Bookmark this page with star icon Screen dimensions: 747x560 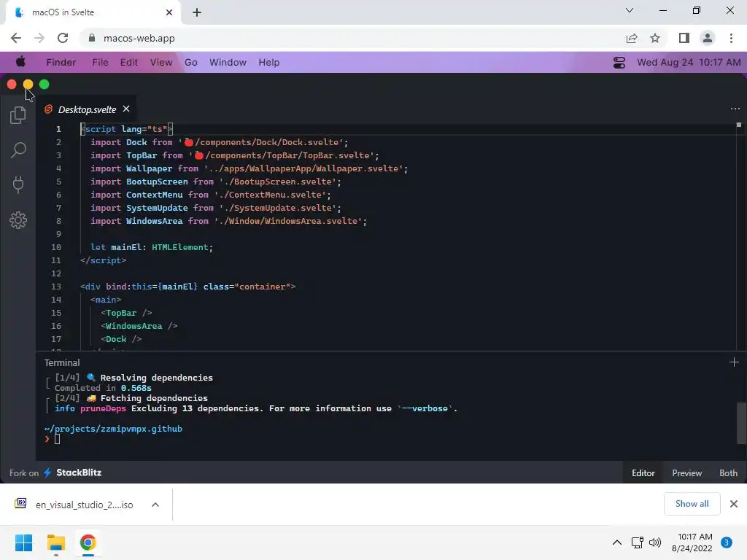tap(655, 38)
